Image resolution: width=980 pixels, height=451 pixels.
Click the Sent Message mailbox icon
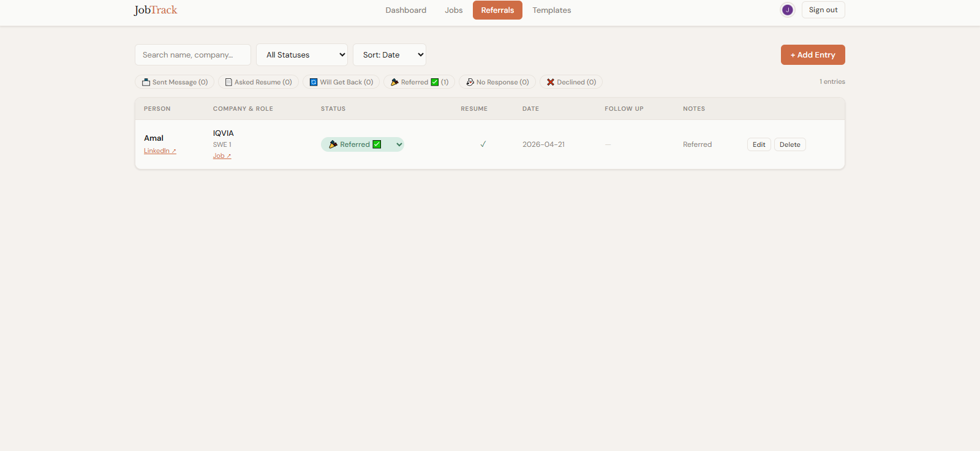146,82
